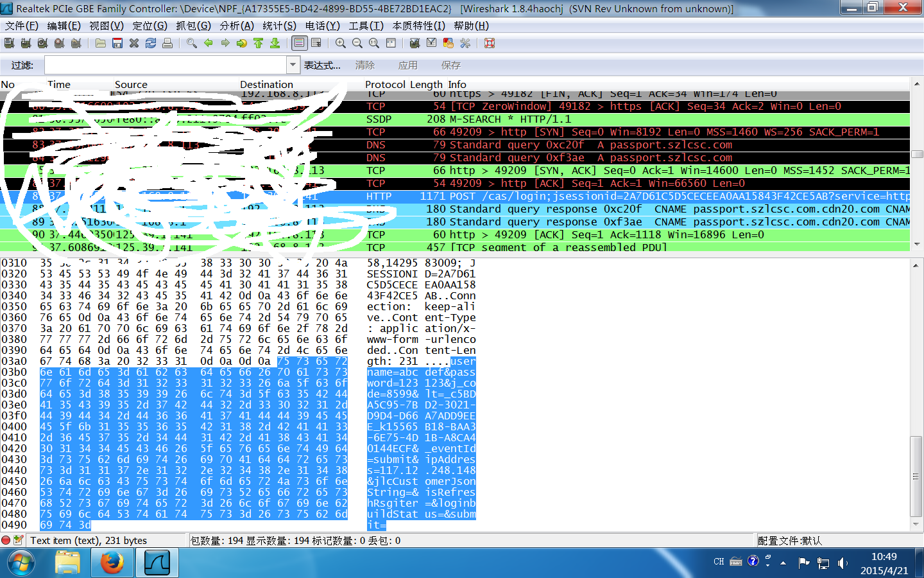924x578 pixels.
Task: Focus the display filter input field
Action: [x=166, y=65]
